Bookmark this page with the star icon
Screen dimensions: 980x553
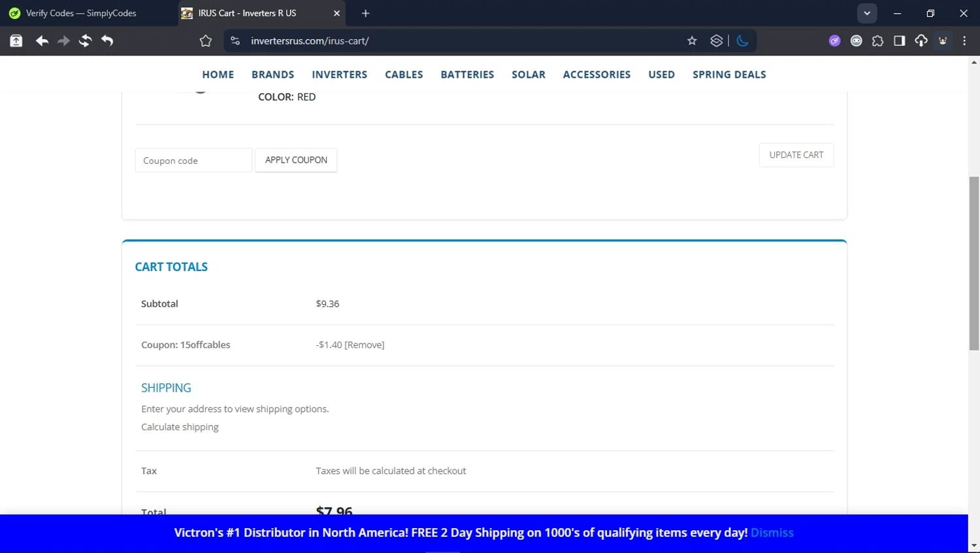(x=692, y=41)
